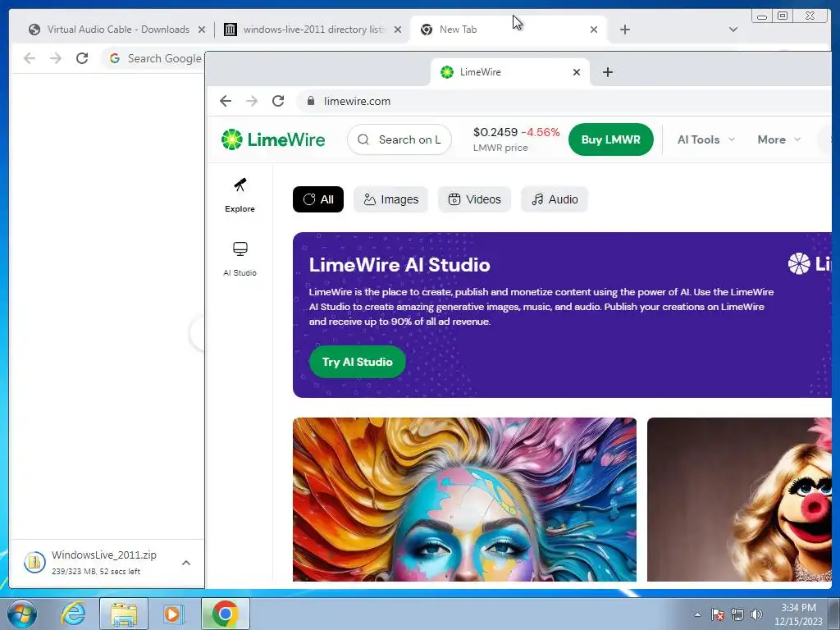
Task: Click the LimeWire AI Studio banner heading
Action: 399,265
